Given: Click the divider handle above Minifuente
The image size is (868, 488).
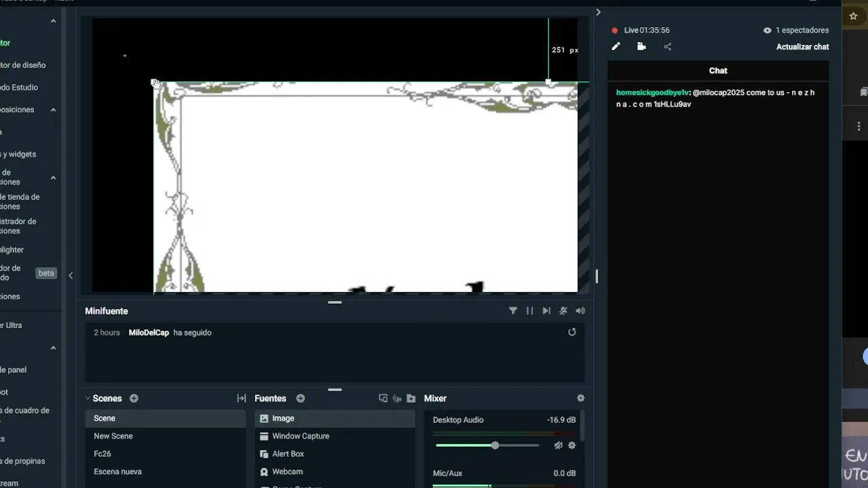Looking at the screenshot, I should 334,302.
